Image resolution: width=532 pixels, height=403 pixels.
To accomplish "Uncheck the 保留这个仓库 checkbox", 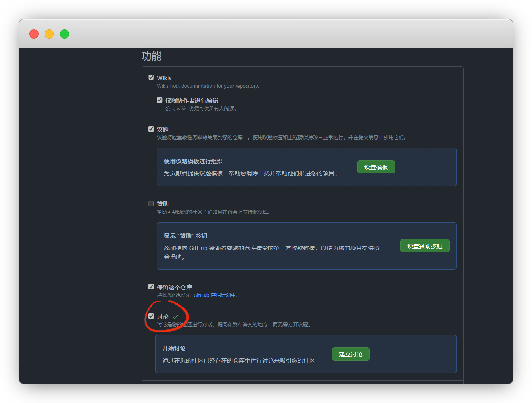I will click(151, 287).
